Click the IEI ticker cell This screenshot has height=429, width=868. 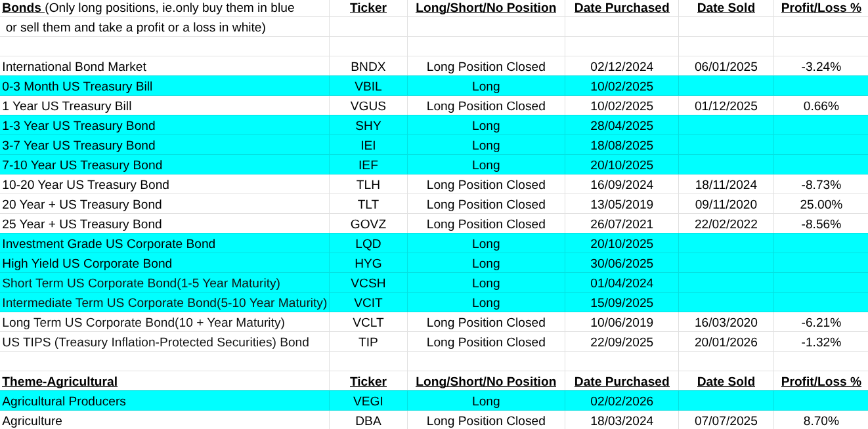coord(368,146)
